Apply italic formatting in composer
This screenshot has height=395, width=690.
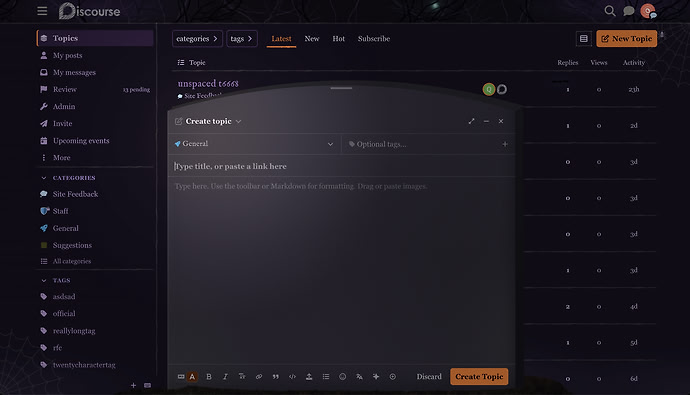(225, 377)
